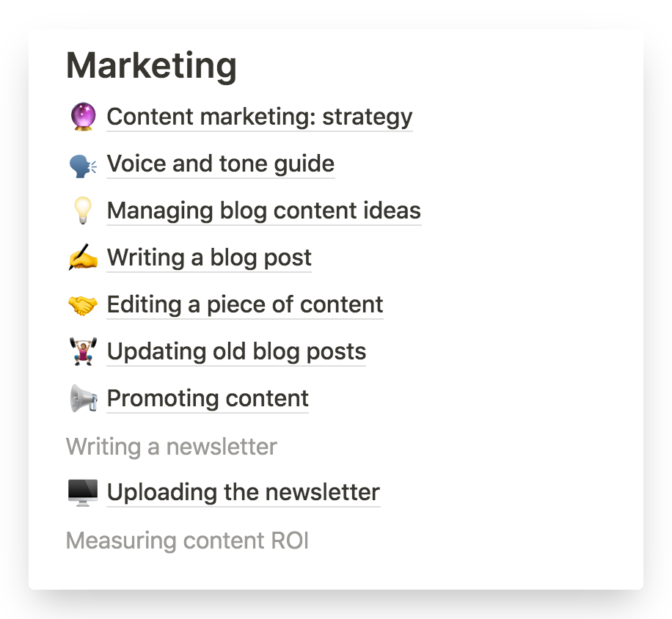
Task: Open the Voice and tone guide link
Action: tap(220, 164)
